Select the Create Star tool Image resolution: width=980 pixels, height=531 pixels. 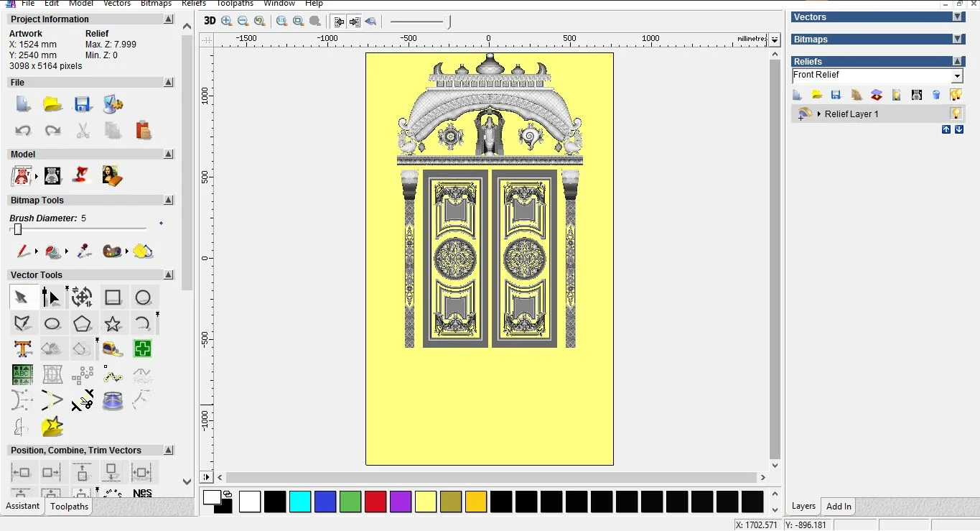pyautogui.click(x=113, y=323)
